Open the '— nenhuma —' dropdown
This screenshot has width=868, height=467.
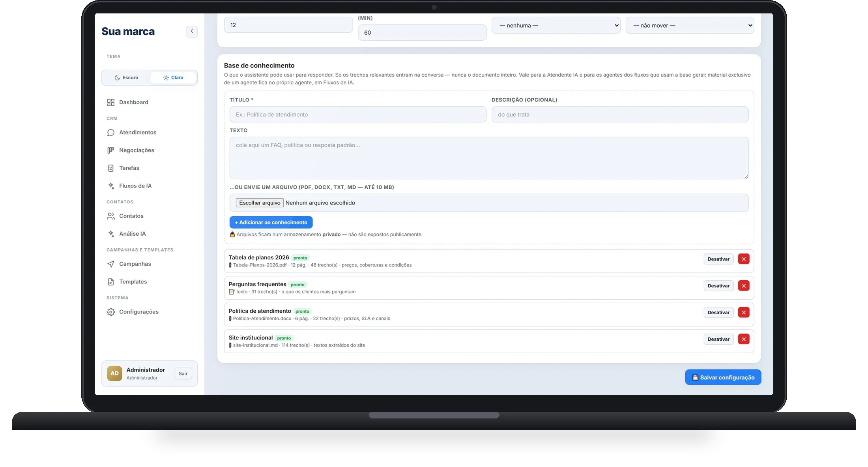(556, 25)
